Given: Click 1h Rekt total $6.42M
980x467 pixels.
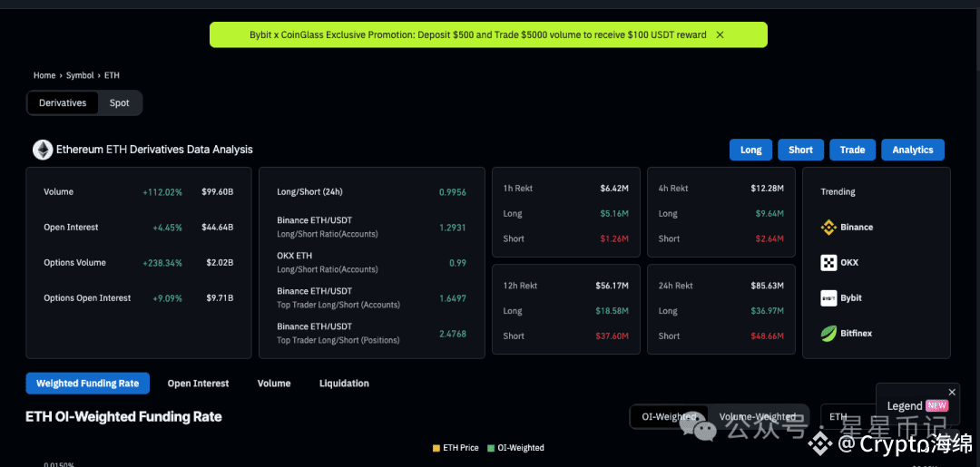Looking at the screenshot, I should (x=613, y=188).
